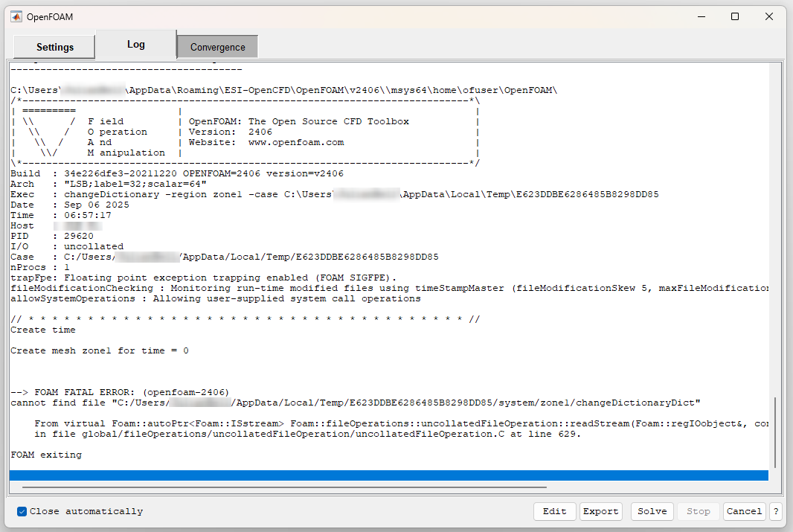The width and height of the screenshot is (793, 532).
Task: Click the Build version line
Action: point(177,174)
